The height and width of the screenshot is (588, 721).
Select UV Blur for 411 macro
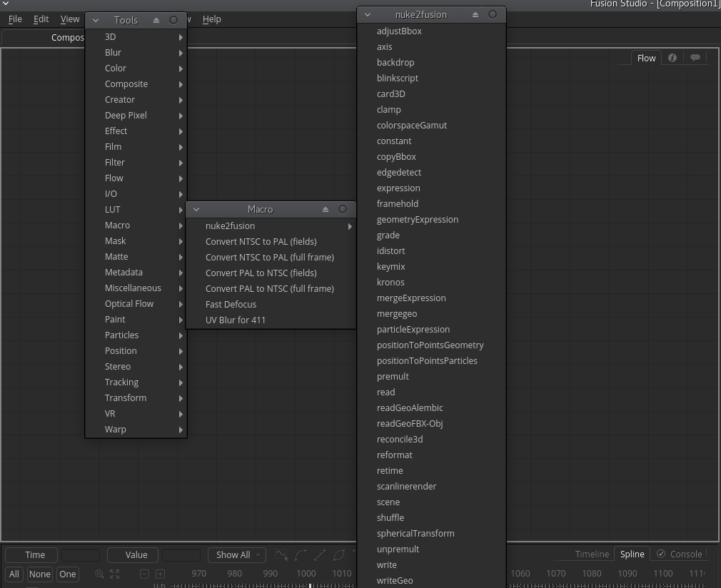(x=271, y=320)
